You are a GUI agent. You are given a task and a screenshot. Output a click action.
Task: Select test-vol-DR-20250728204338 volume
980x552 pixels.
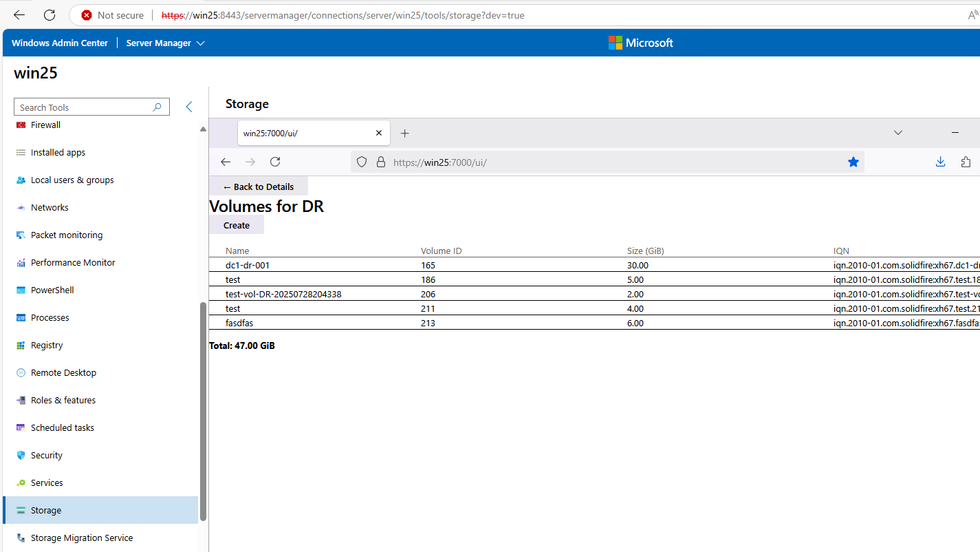tap(594, 294)
